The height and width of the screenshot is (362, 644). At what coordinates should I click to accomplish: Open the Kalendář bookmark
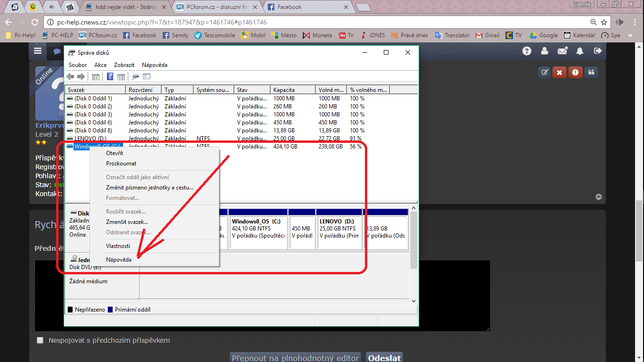click(579, 35)
